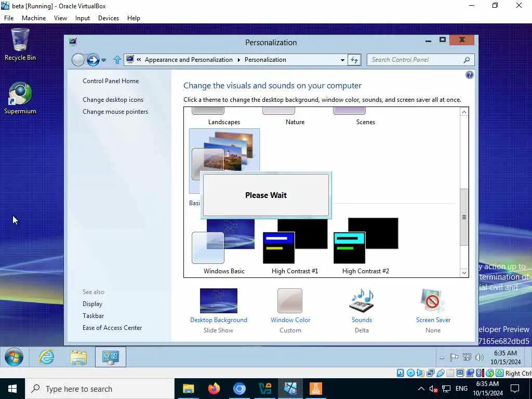Click theme list scrollbar thumb
Image resolution: width=532 pixels, height=399 pixels.
[464, 217]
